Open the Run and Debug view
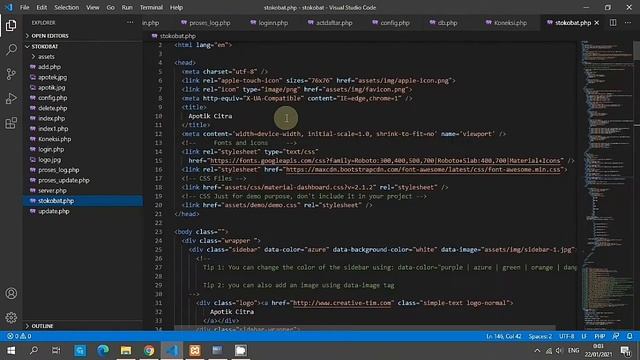The width and height of the screenshot is (640, 360). point(11,98)
